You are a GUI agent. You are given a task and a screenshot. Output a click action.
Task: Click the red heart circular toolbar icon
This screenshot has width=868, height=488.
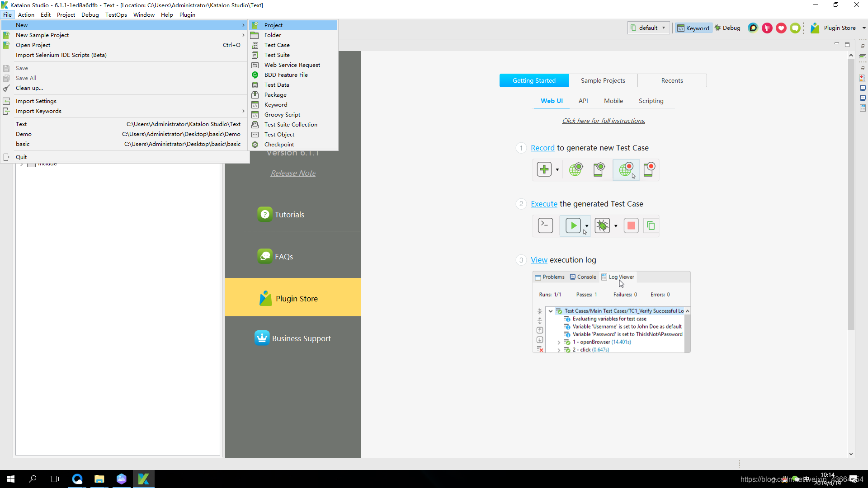(781, 28)
